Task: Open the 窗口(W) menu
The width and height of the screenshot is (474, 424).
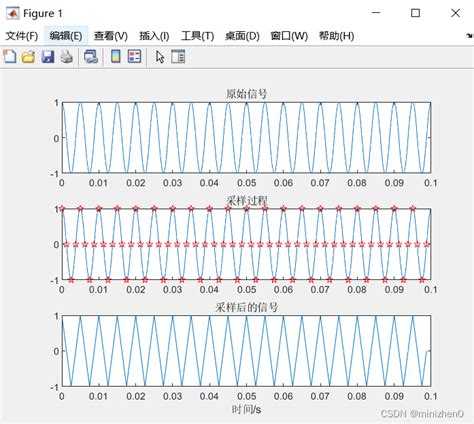Action: coord(289,36)
